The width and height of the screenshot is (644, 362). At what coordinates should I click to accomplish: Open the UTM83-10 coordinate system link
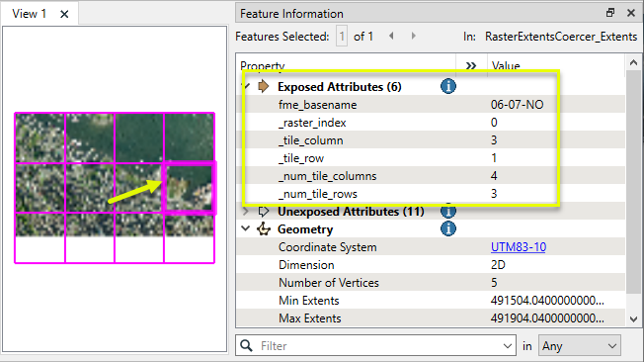pos(519,247)
